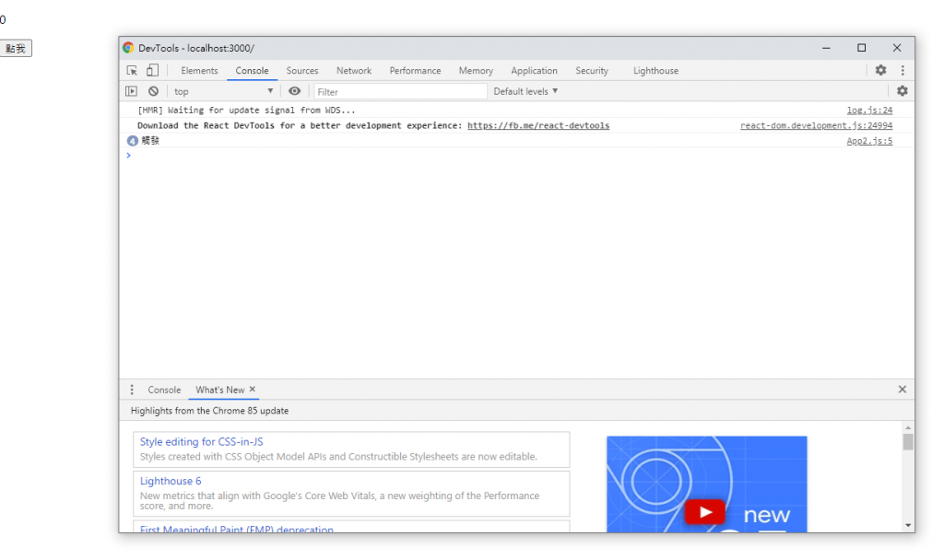Maximize the DevTools window
This screenshot has width=944, height=560.
click(862, 48)
